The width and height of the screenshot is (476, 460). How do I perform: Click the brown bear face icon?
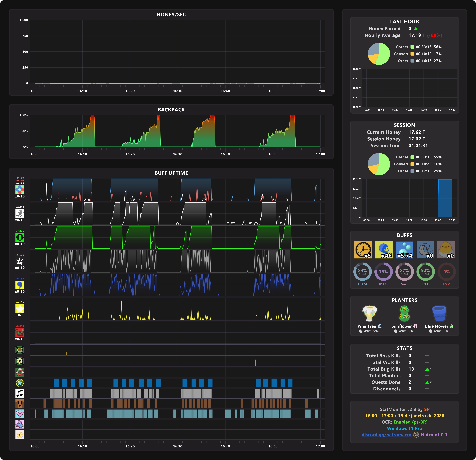[x=20, y=403]
